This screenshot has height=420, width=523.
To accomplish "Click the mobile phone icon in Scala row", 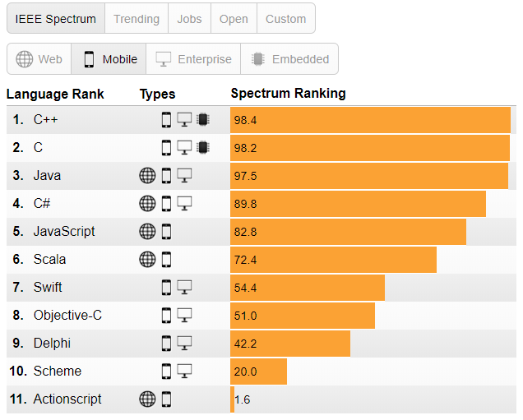I will 166,260.
